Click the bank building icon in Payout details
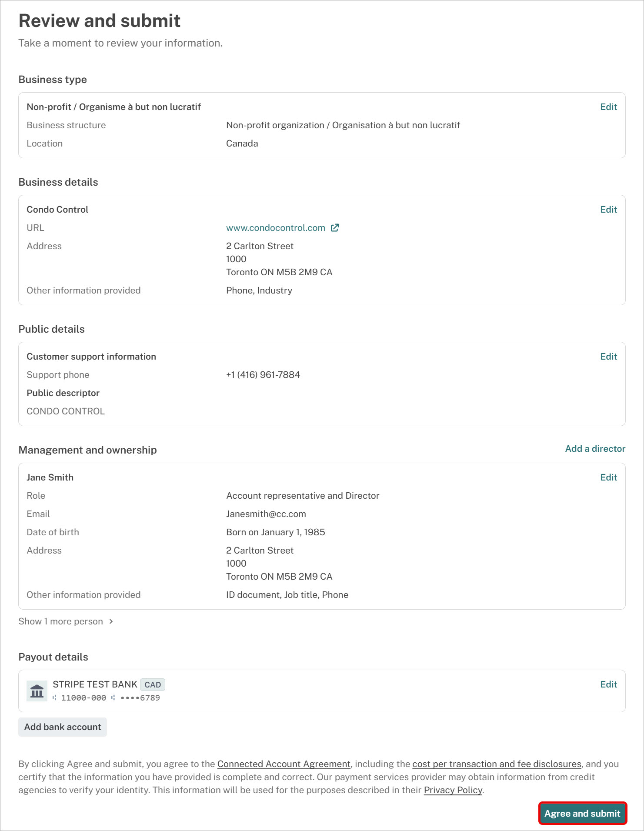Viewport: 644px width, 831px height. [x=37, y=691]
